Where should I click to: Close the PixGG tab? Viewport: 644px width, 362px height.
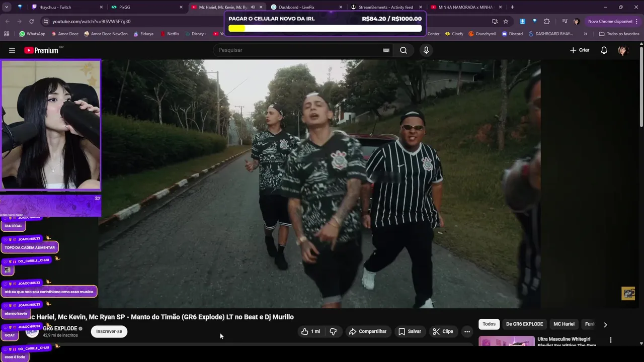coord(181,7)
